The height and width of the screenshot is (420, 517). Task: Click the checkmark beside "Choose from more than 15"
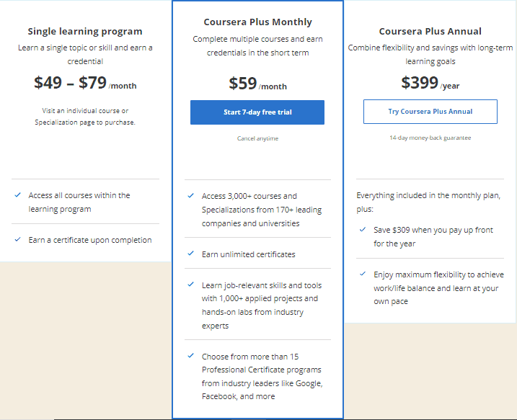tap(190, 356)
